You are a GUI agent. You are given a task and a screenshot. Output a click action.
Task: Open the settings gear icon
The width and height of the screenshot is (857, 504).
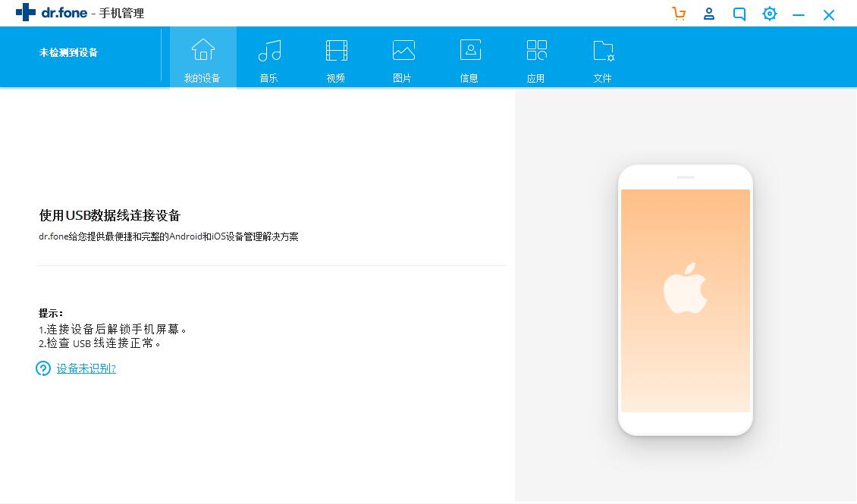point(770,14)
